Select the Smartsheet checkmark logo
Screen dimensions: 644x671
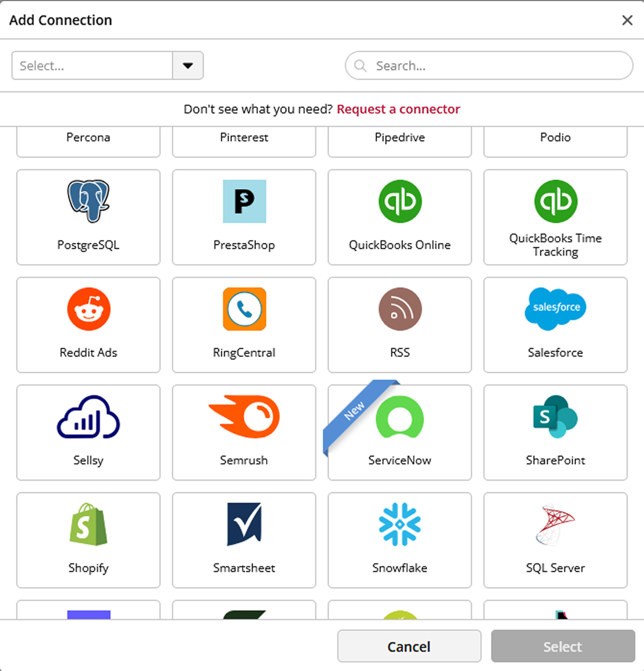click(244, 524)
